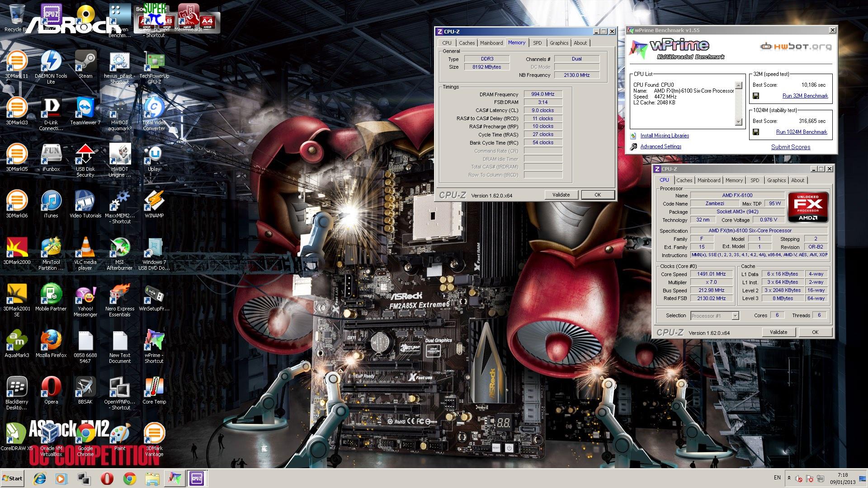
Task: Expand Processor #1 selection dropdown
Action: [735, 316]
